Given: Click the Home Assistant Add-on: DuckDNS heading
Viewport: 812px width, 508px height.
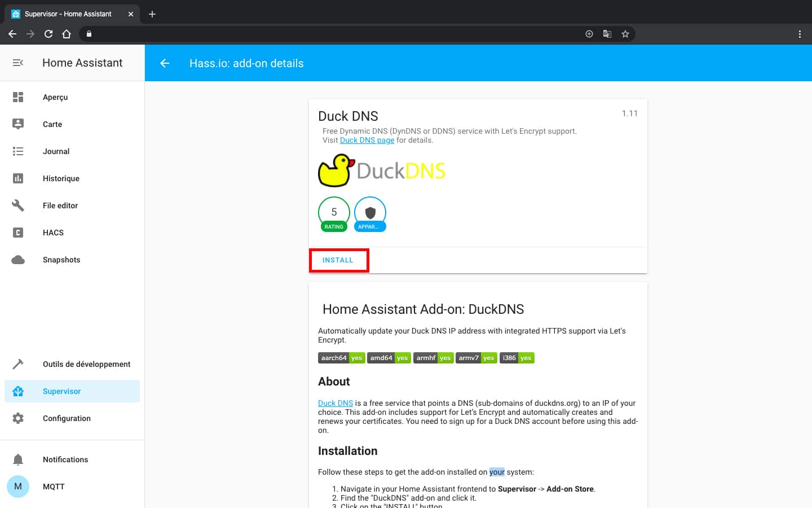Looking at the screenshot, I should (423, 309).
